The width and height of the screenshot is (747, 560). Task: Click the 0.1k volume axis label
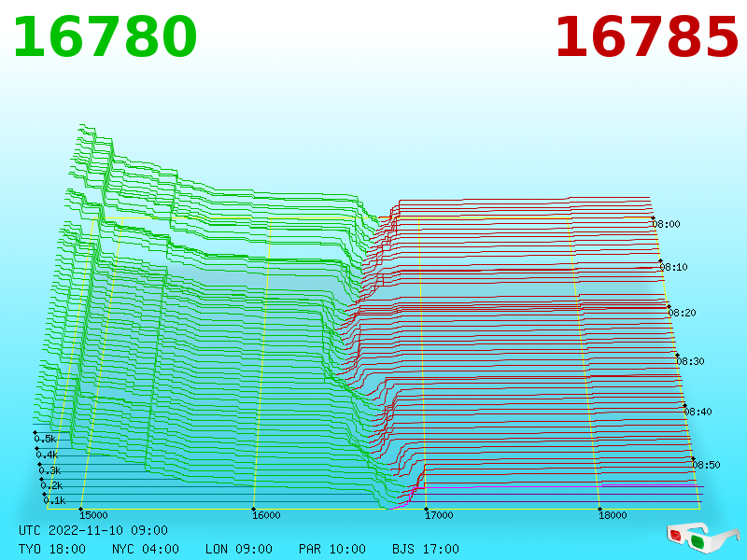click(55, 500)
